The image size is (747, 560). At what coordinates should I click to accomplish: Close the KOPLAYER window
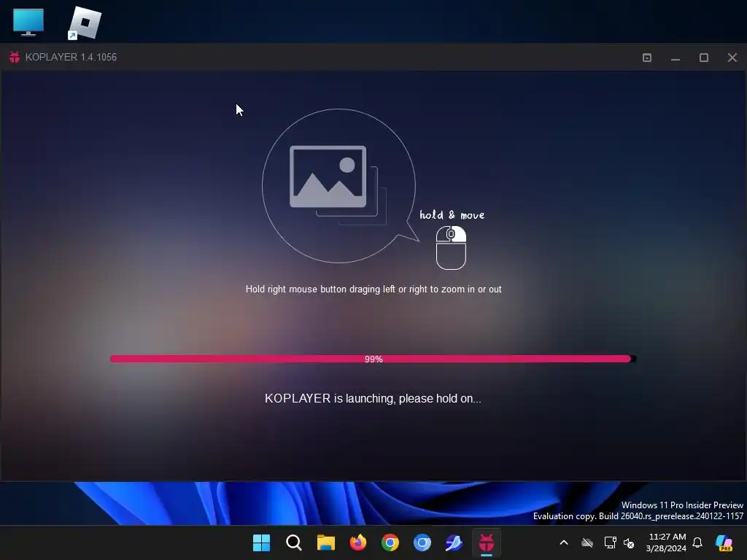(x=732, y=58)
